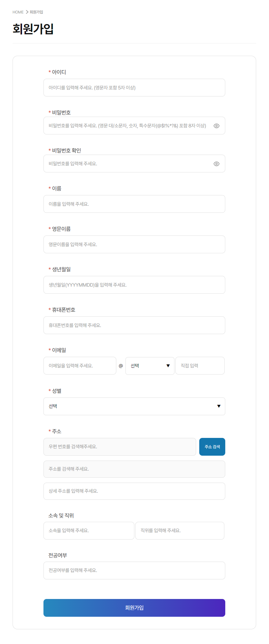
Task: Click the 회원가입 breadcrumb item
Action: 36,12
